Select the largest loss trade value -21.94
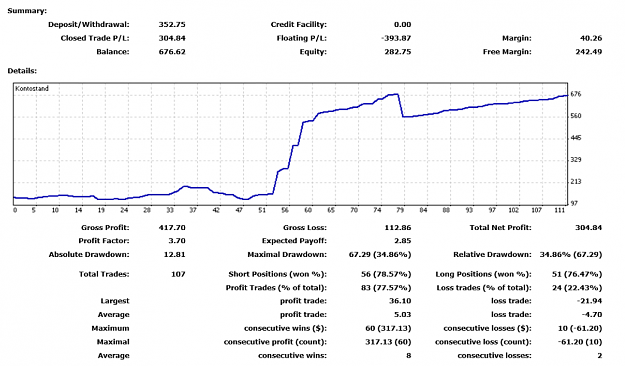625x366 pixels. [x=589, y=301]
